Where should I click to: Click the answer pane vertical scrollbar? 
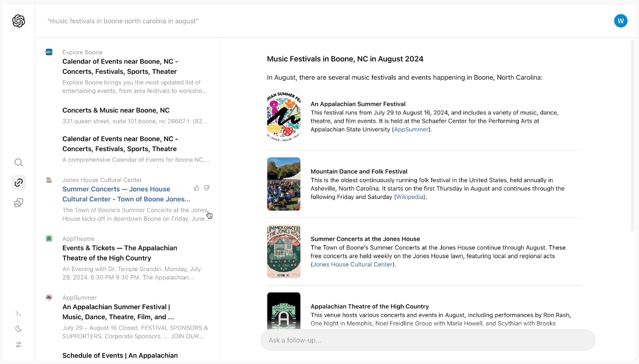click(x=633, y=135)
